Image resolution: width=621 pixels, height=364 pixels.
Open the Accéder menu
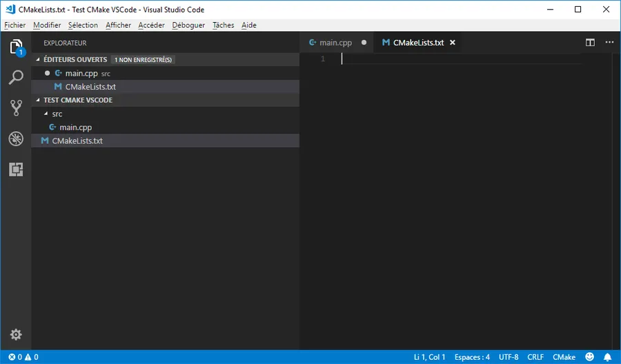click(151, 25)
